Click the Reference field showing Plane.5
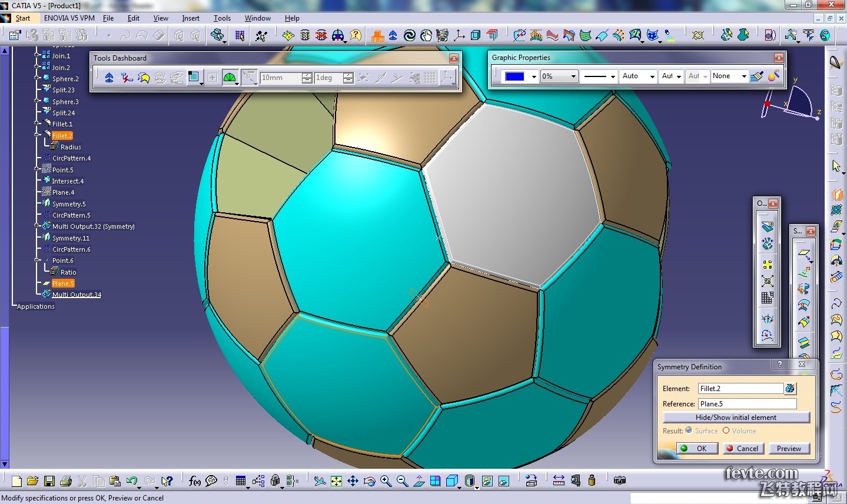 click(x=747, y=403)
